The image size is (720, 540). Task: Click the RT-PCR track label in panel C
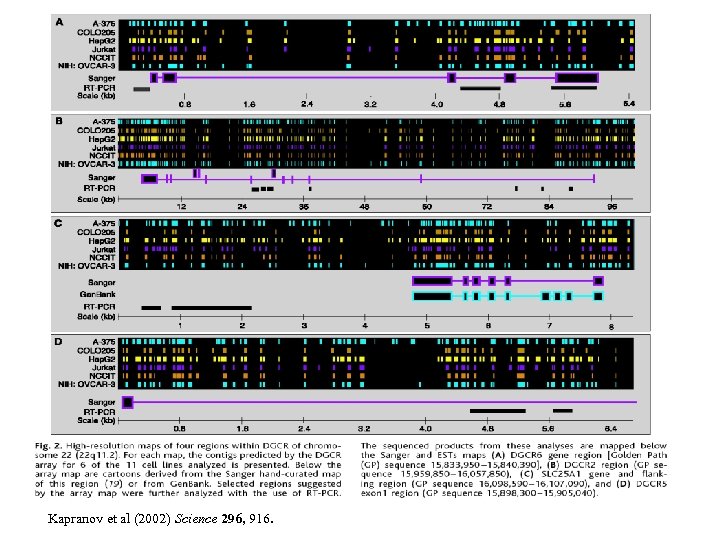pos(100,307)
